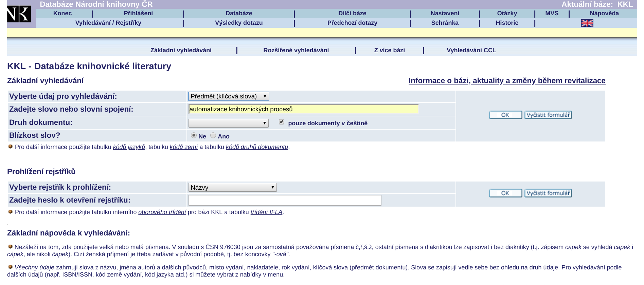This screenshot has width=644, height=285.
Task: Click Vyčistit formulář in basic search form
Action: 548,115
